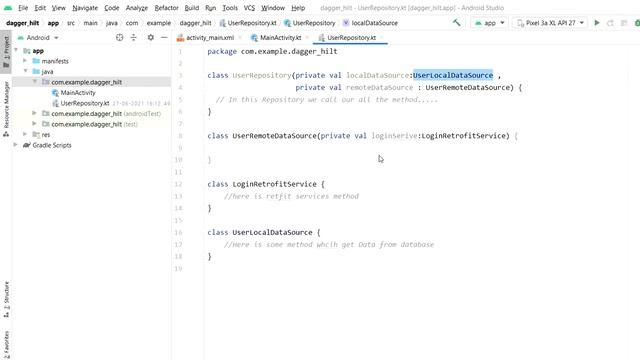
Task: Open the Code menu
Action: (111, 8)
